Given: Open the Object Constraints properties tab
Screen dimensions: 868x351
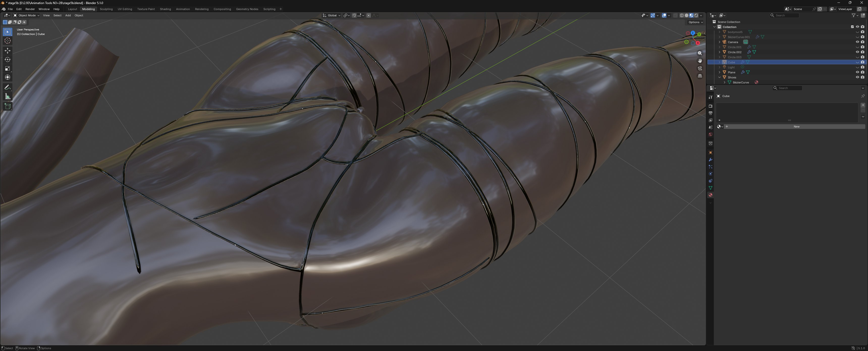Looking at the screenshot, I should 710,181.
